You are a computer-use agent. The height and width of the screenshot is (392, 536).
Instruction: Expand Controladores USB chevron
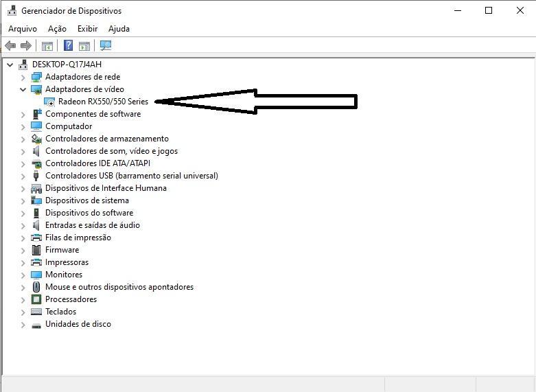[23, 176]
